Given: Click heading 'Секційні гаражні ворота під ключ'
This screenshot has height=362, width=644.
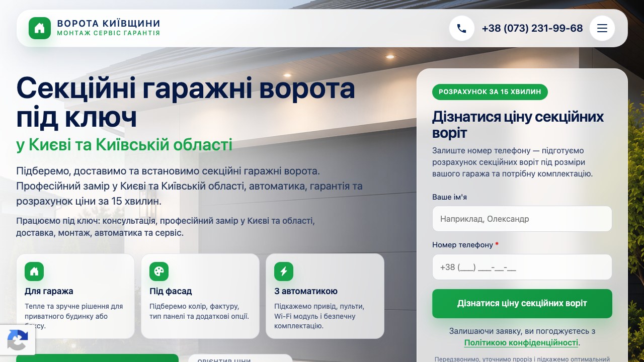Looking at the screenshot, I should (x=186, y=103).
